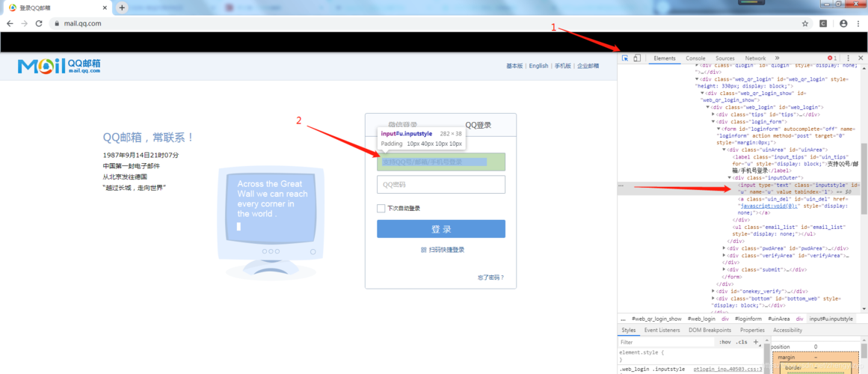The image size is (868, 374).
Task: Expand the div class="submit" node
Action: click(x=724, y=269)
